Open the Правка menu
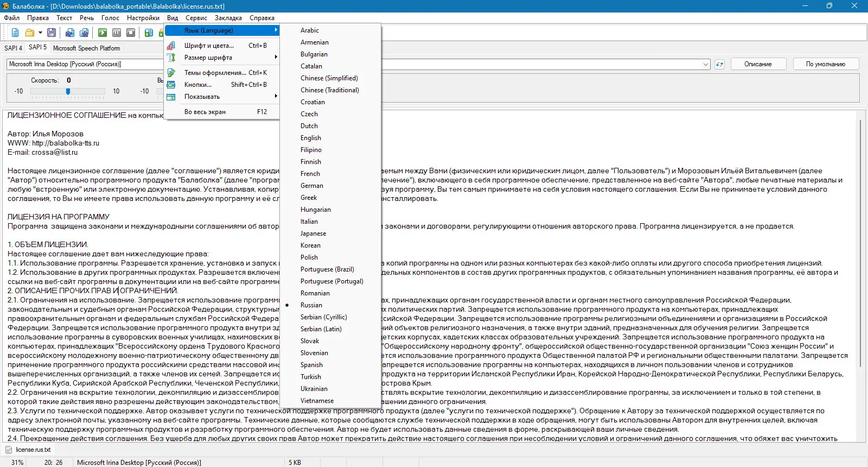 pos(38,18)
